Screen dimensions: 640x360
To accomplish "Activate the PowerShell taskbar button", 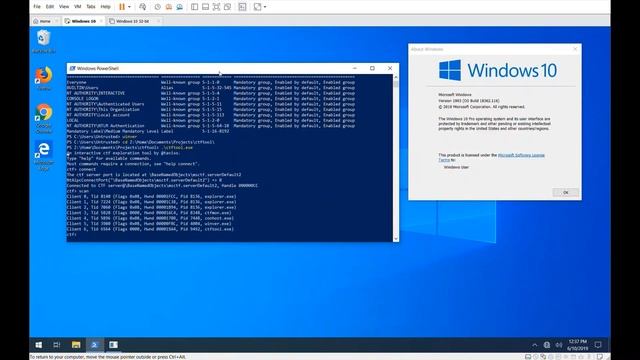I will (x=95, y=345).
